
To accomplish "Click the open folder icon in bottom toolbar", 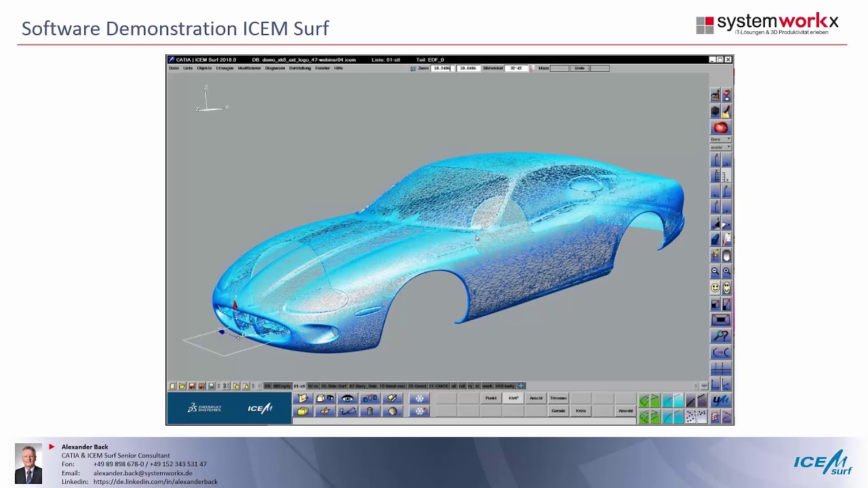I will coord(182,386).
